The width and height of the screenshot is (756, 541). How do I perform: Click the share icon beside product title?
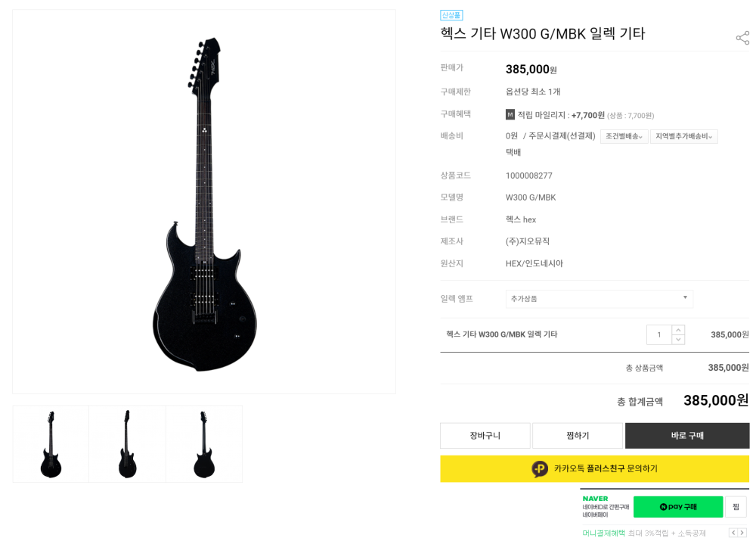pos(742,38)
